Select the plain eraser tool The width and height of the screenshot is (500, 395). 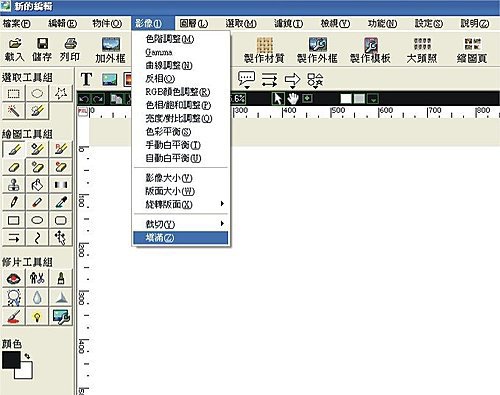(13, 167)
